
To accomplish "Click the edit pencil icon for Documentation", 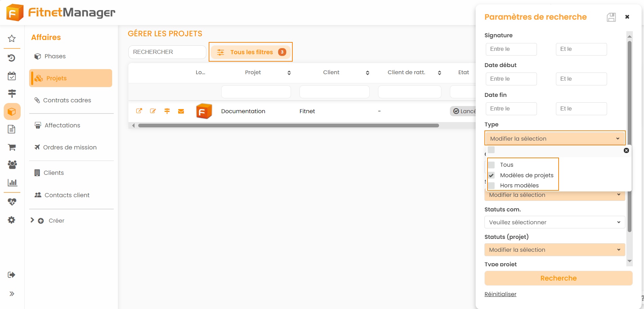I will pyautogui.click(x=153, y=111).
